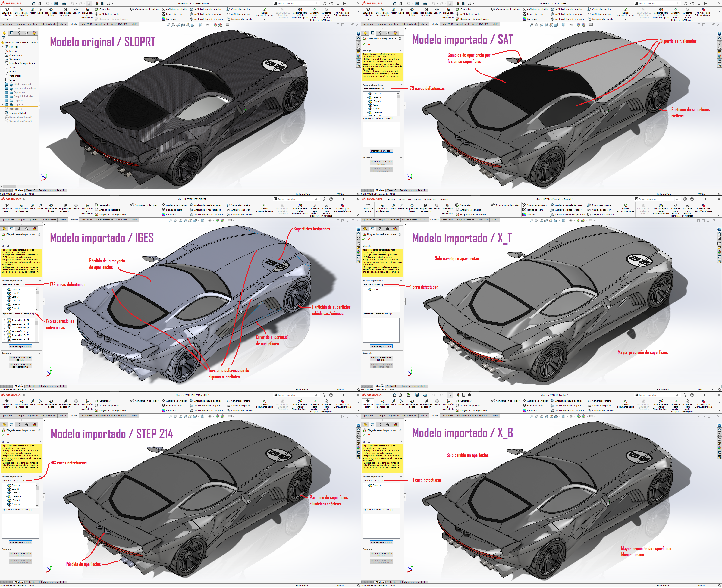Switch to the Croquis tab in the SLDPRT window

21,24
